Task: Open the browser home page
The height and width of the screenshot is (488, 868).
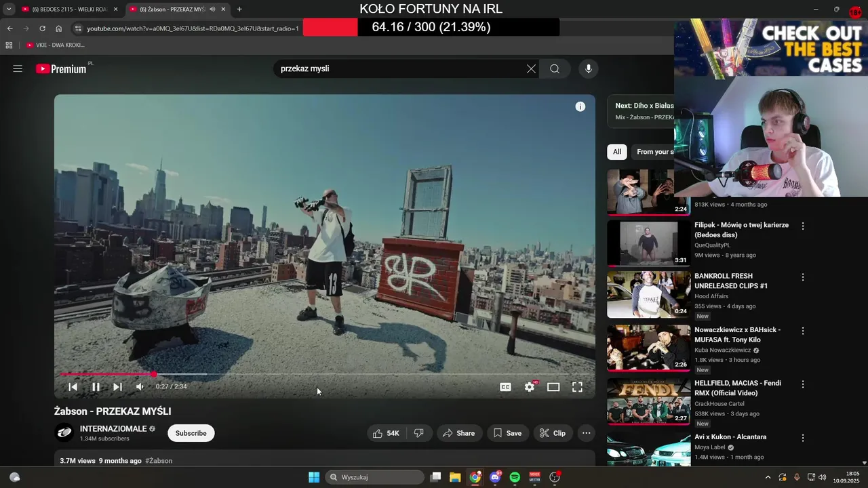Action: pyautogui.click(x=59, y=28)
